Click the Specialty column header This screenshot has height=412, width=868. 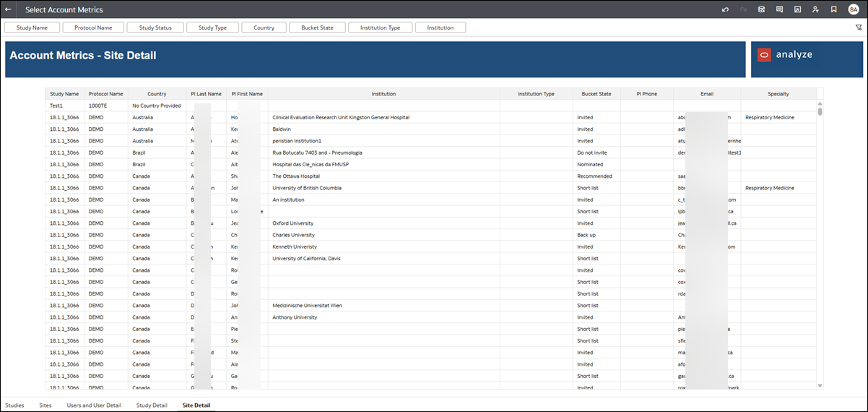click(778, 94)
